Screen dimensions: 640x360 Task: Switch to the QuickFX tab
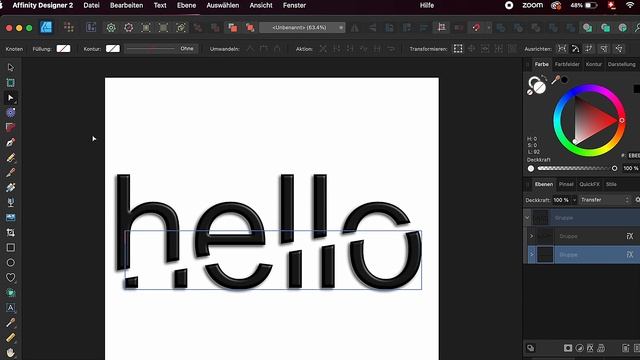click(x=589, y=184)
